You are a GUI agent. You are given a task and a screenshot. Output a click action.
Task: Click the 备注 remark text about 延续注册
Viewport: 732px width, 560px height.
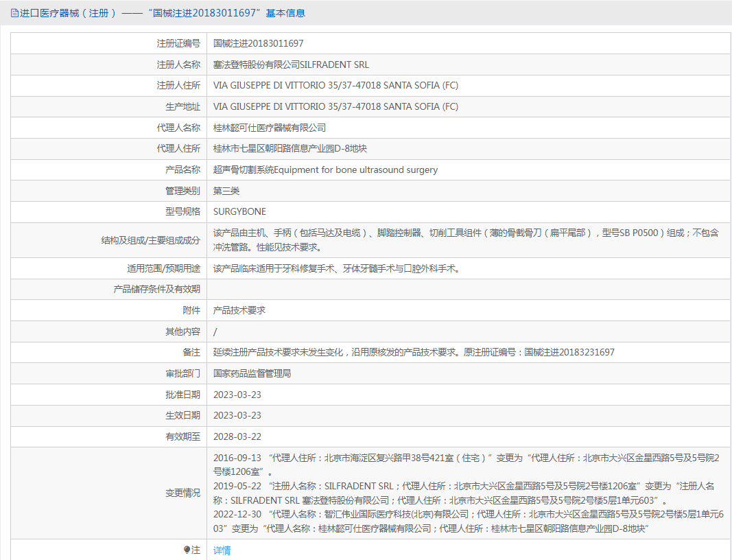pyautogui.click(x=414, y=352)
